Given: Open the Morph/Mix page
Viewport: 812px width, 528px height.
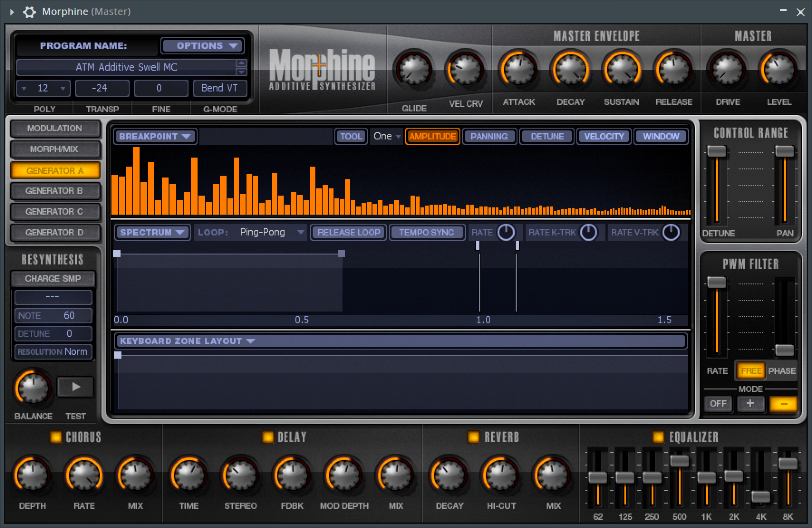Looking at the screenshot, I should (x=54, y=149).
